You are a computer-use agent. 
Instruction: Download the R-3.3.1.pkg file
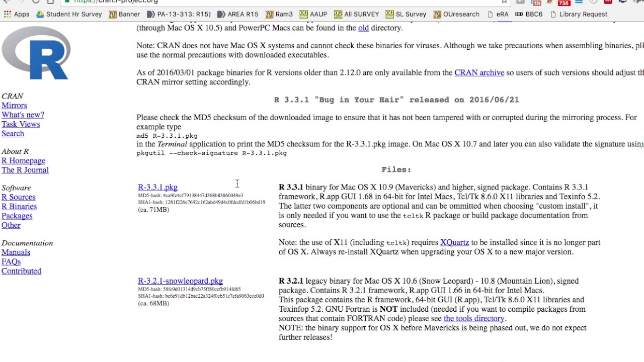click(157, 187)
